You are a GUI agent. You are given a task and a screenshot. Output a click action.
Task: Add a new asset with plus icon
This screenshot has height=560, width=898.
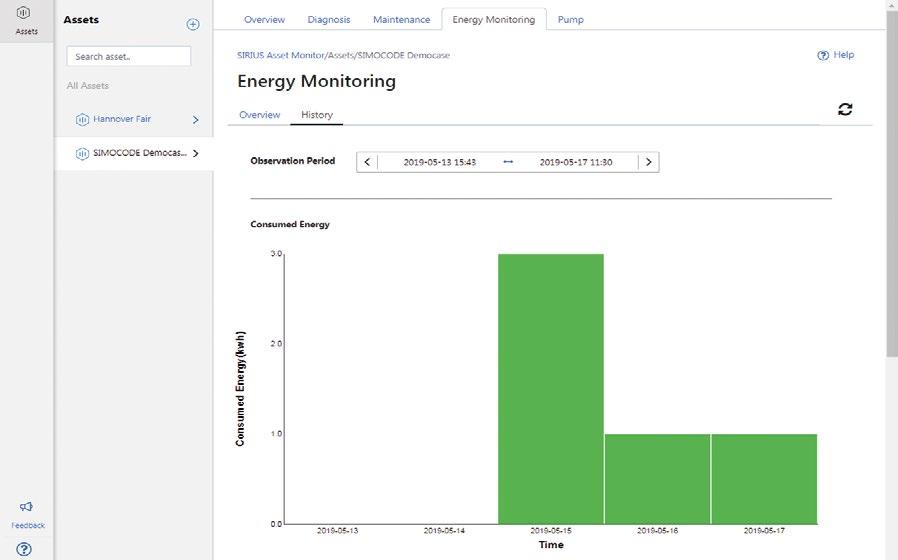point(193,25)
